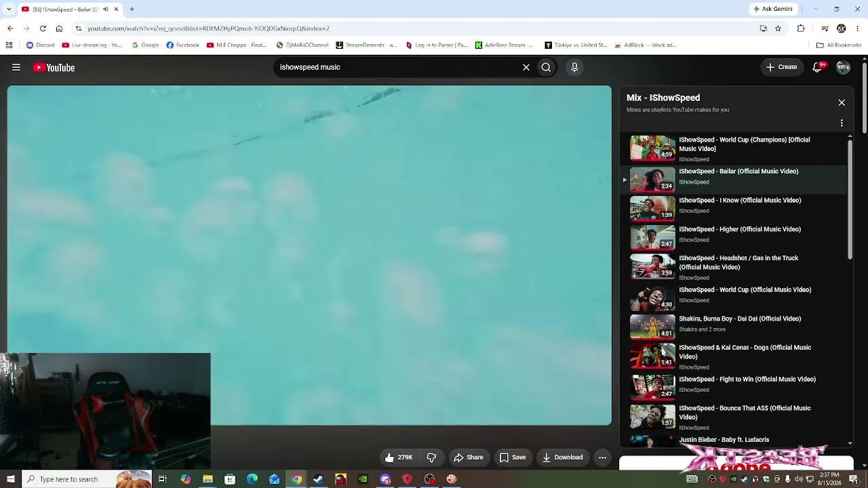Play I Know (Official Music Video)

(740, 201)
